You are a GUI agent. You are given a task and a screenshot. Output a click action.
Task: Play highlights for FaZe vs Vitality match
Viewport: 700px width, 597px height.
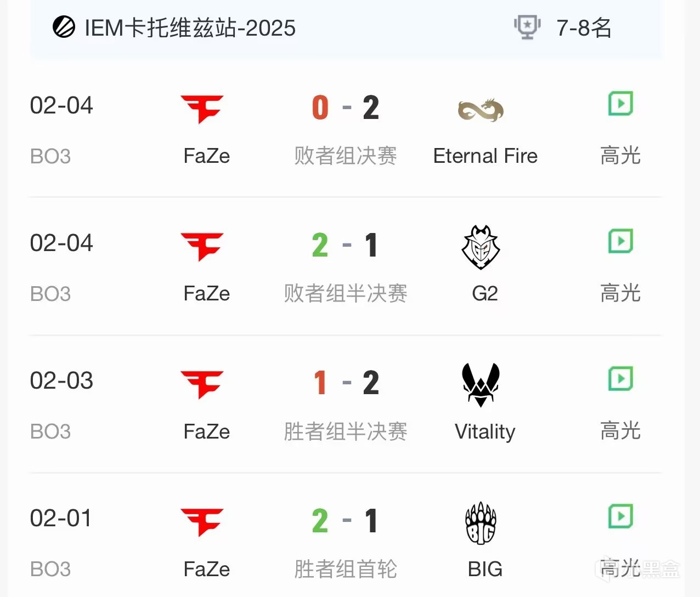tap(620, 379)
